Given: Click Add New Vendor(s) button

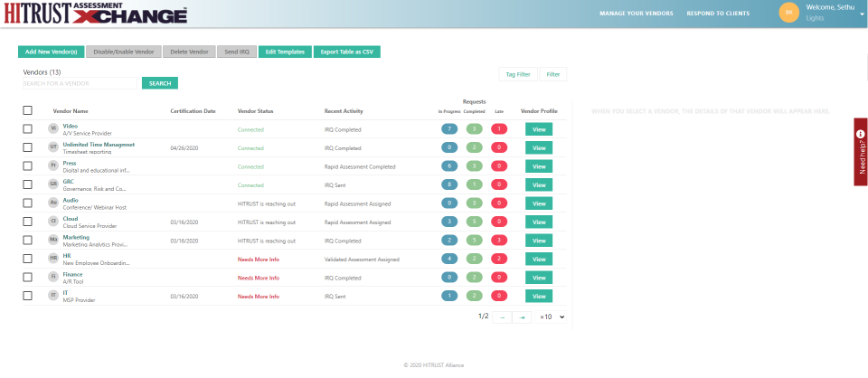Looking at the screenshot, I should (51, 52).
